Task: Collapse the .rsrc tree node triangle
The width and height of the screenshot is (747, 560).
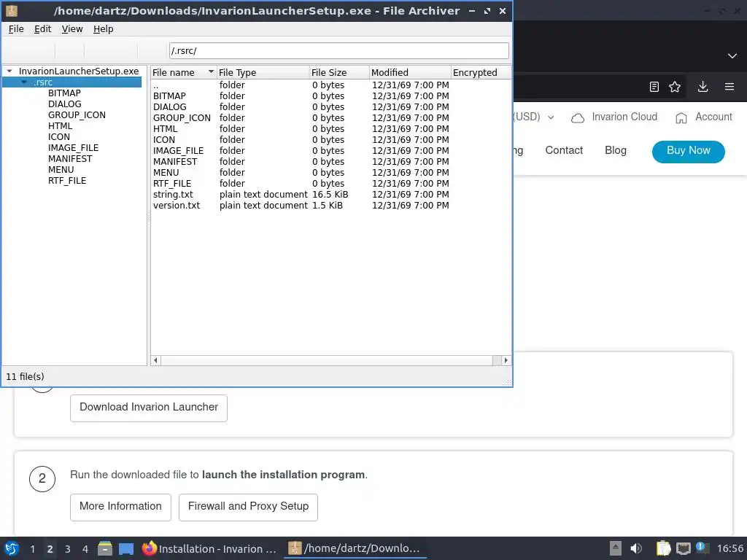Action: pos(24,82)
